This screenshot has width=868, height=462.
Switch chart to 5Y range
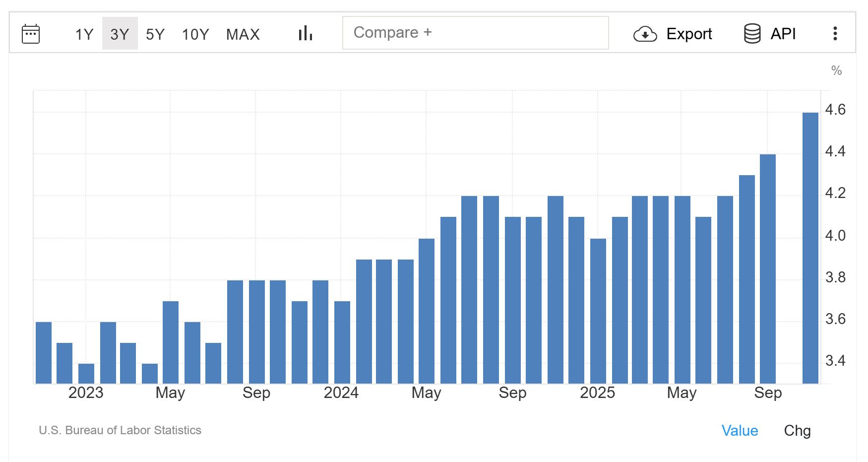[155, 34]
